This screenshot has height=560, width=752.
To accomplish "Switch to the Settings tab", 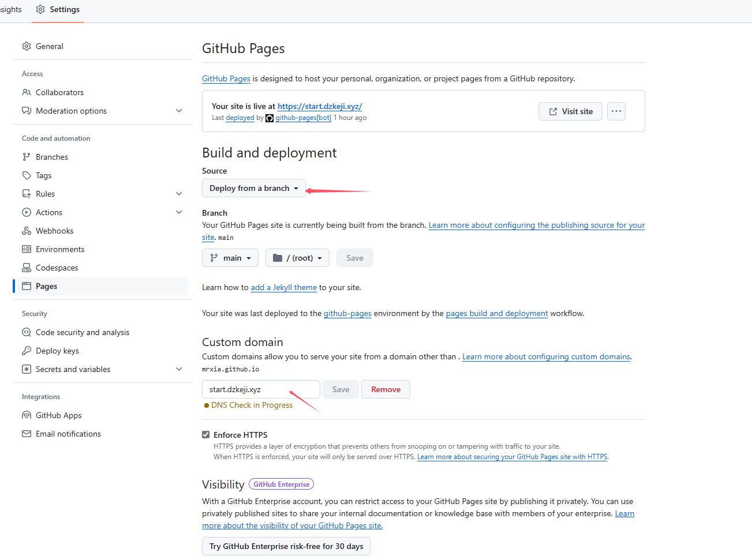I will click(x=58, y=9).
